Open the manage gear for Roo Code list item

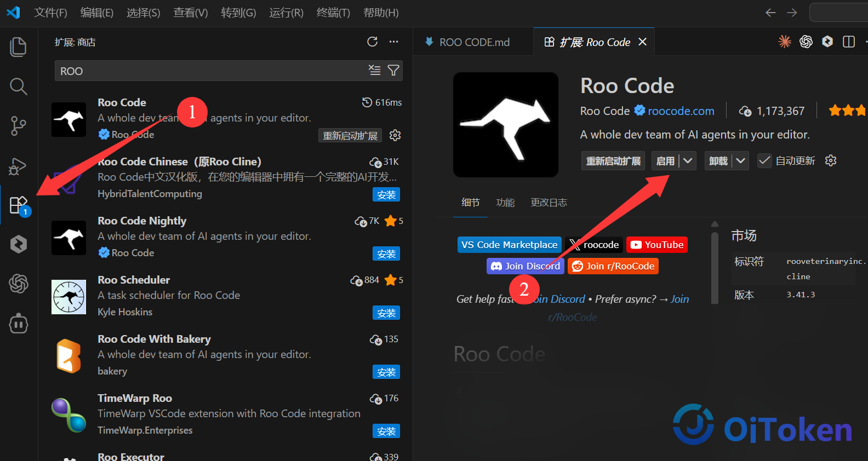395,135
